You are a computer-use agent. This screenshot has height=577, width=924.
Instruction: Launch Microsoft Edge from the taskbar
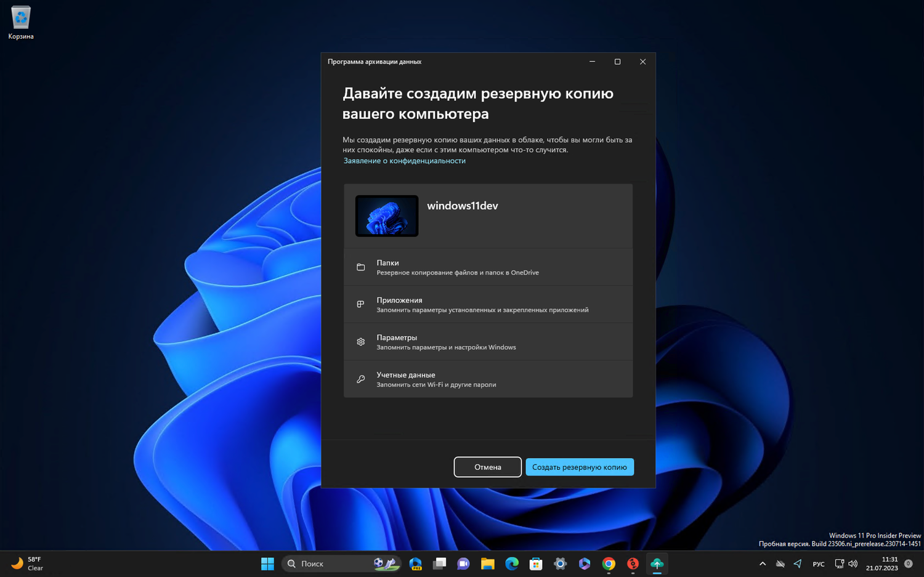[512, 563]
